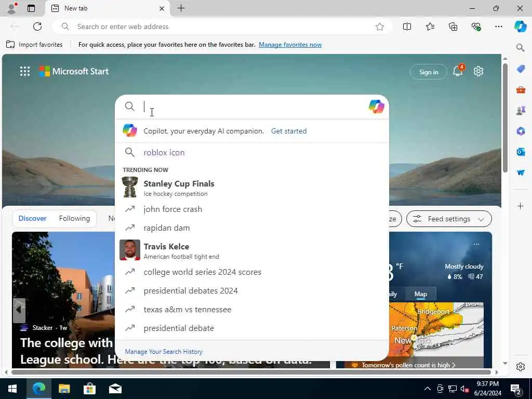
Task: Select texas a&m vs tennessee suggestion
Action: tap(252, 310)
